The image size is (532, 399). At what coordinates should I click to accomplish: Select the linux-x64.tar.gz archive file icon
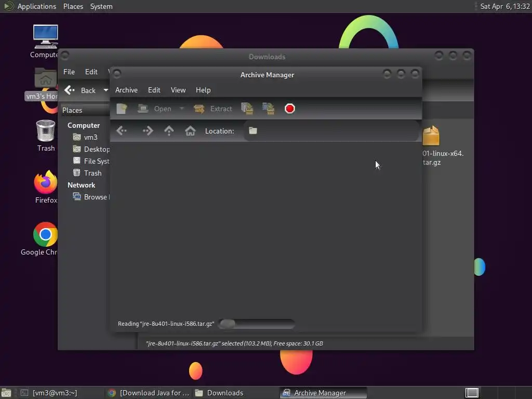tap(431, 136)
